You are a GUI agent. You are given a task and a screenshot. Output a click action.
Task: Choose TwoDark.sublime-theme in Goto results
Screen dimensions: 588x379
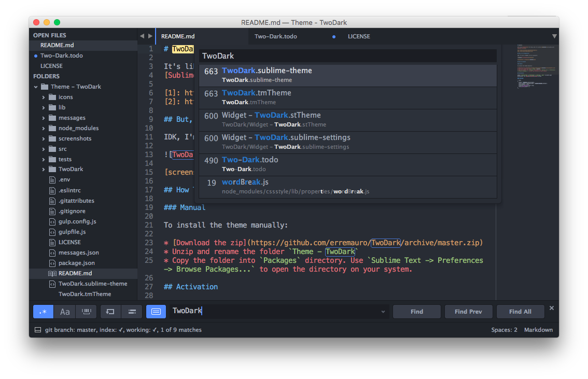click(x=347, y=75)
